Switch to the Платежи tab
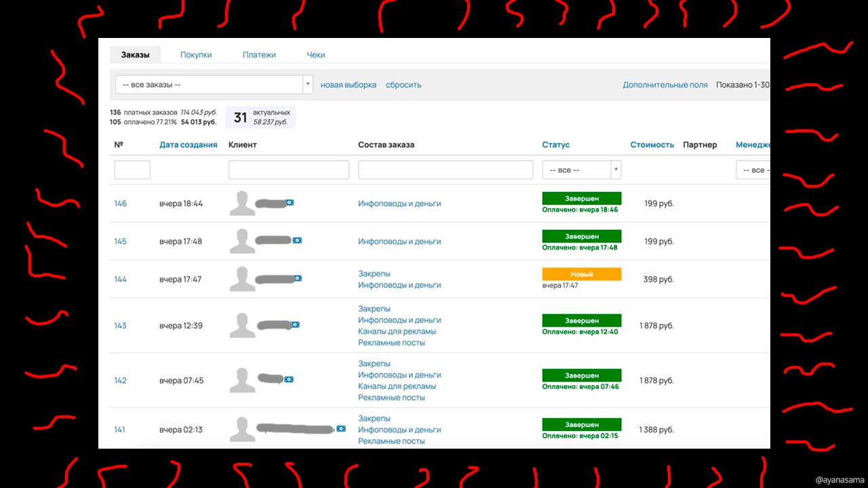The height and width of the screenshot is (488, 868). point(259,55)
